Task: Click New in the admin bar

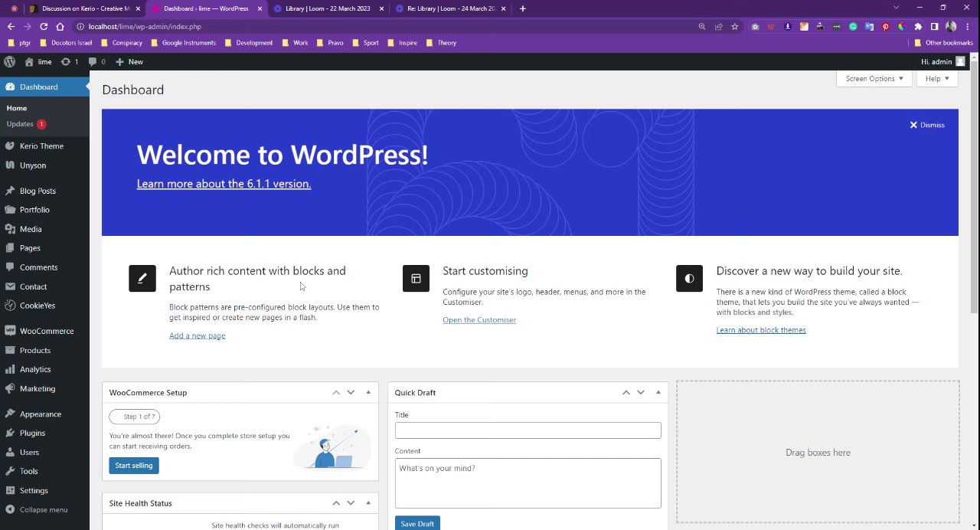Action: [x=129, y=61]
